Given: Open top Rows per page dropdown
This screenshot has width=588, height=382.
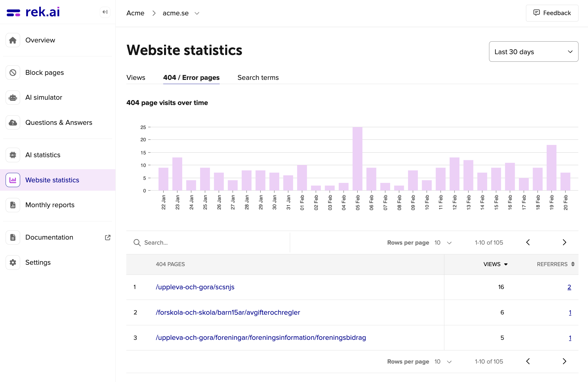Looking at the screenshot, I should pos(443,243).
